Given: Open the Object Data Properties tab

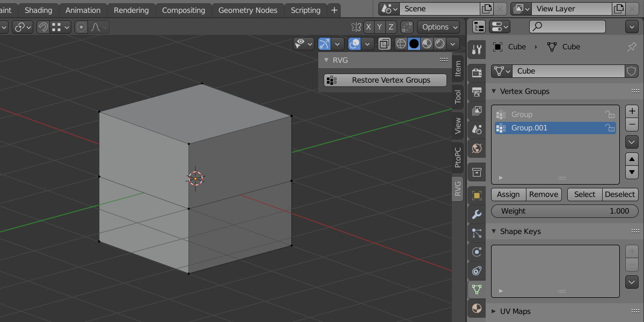Looking at the screenshot, I should point(477,290).
